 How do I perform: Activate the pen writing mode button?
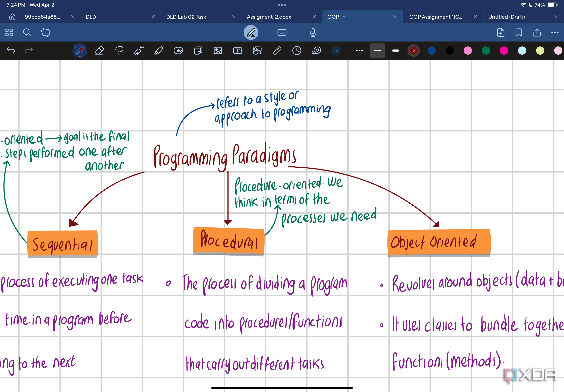(251, 32)
